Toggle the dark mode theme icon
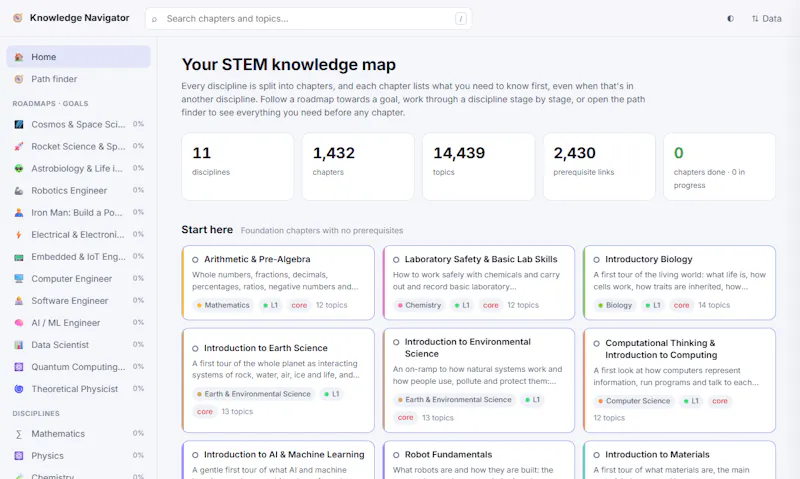This screenshot has width=800, height=479. [730, 18]
